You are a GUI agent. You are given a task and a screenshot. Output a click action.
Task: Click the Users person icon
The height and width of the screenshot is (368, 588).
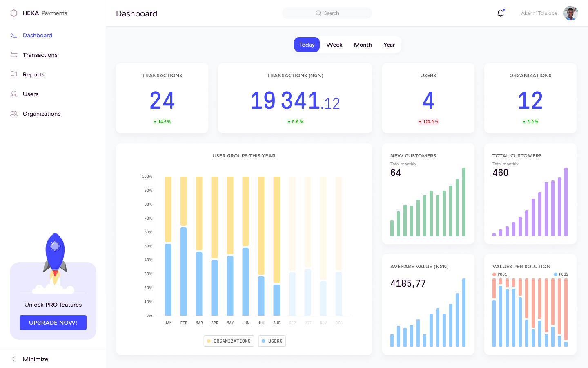click(14, 94)
